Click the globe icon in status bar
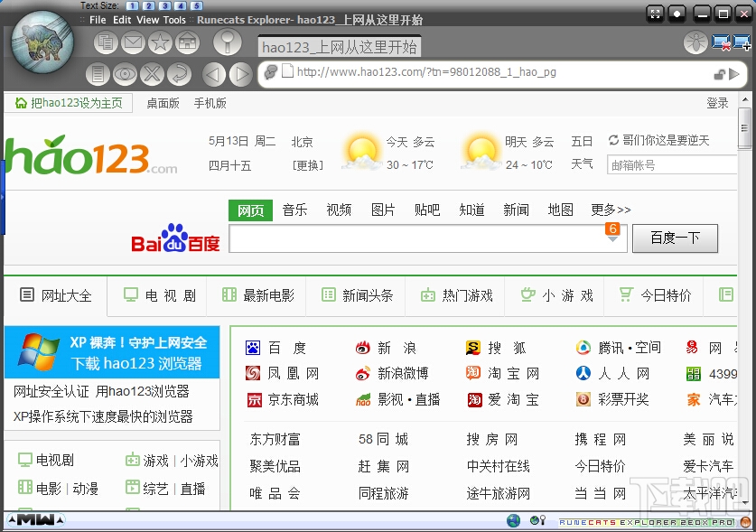Viewport: 756px width, 532px height. click(513, 520)
